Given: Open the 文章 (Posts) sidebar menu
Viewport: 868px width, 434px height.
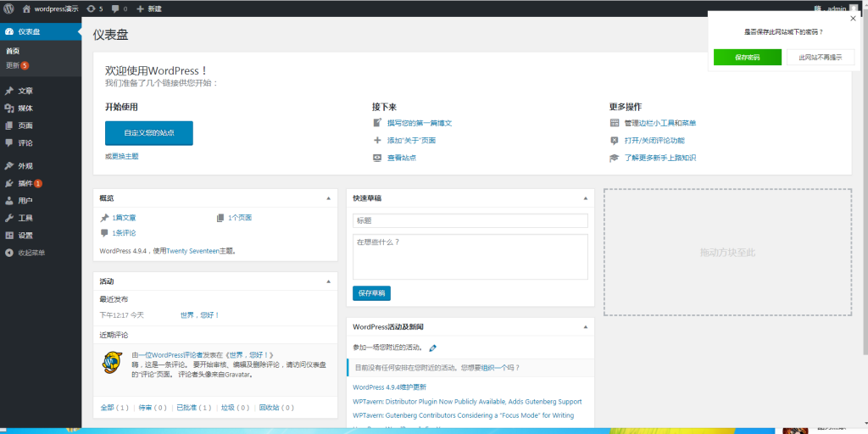Looking at the screenshot, I should coord(41,91).
